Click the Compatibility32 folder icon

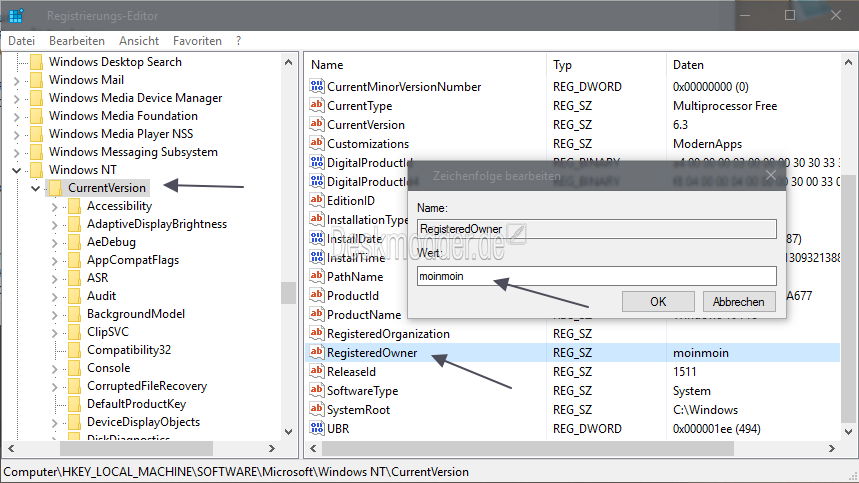[75, 350]
